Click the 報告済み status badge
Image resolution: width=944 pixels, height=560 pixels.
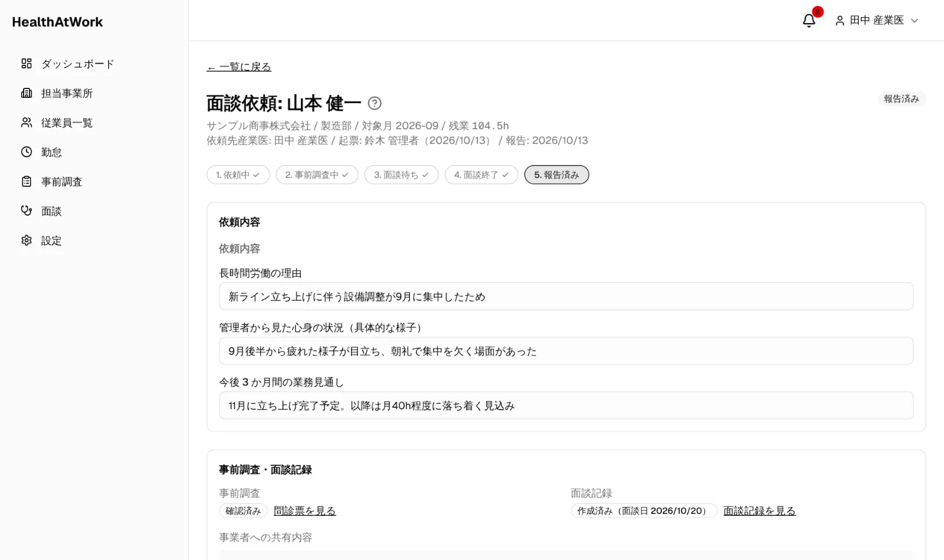click(902, 98)
